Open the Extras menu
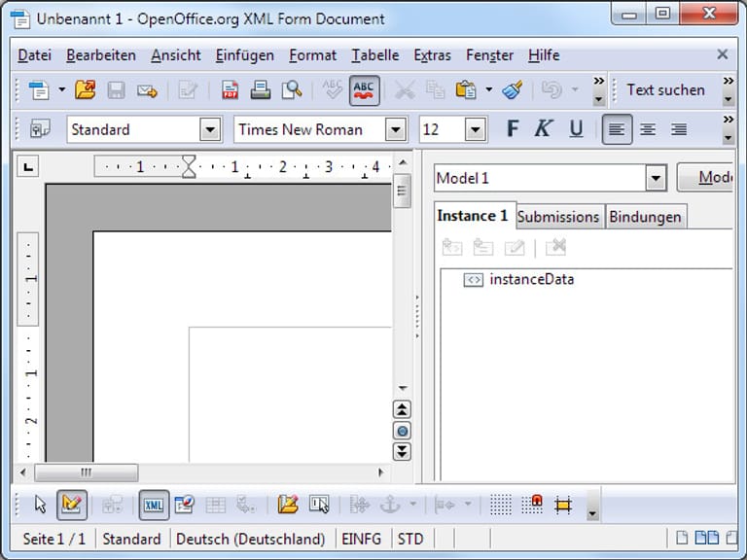747x560 pixels. pyautogui.click(x=432, y=55)
